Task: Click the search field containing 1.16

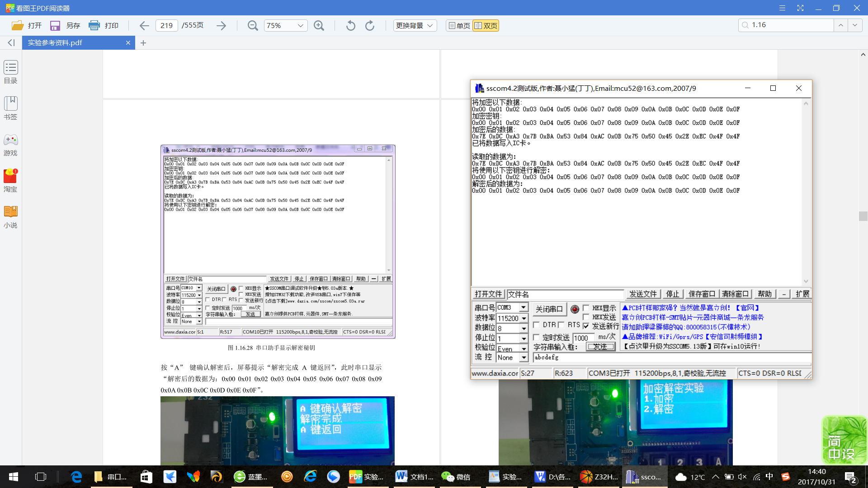Action: (x=787, y=25)
